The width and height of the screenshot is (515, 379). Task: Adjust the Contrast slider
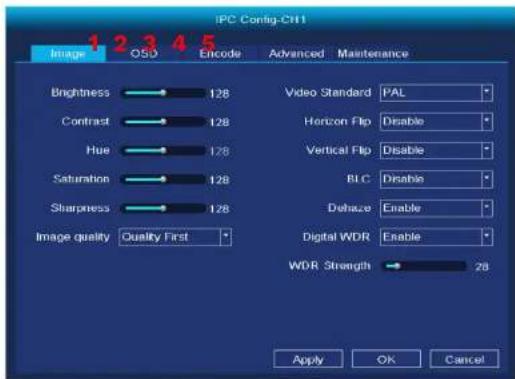point(163,122)
